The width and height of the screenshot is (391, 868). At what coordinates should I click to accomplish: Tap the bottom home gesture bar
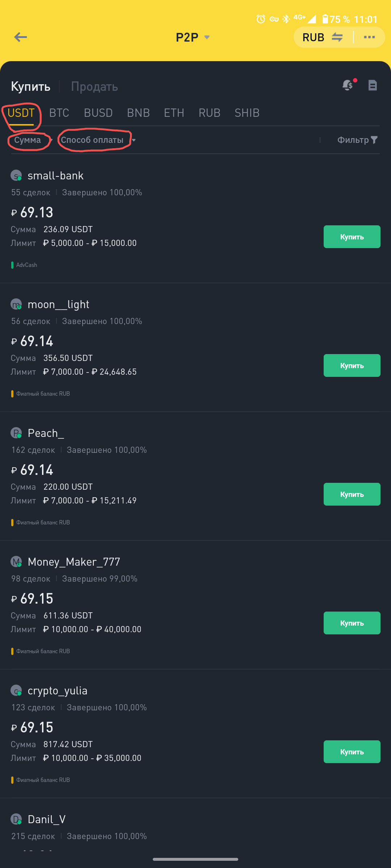tap(195, 859)
